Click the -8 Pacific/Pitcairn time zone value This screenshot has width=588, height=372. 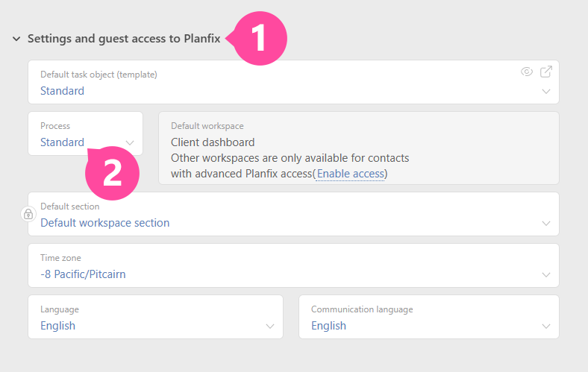pyautogui.click(x=83, y=274)
